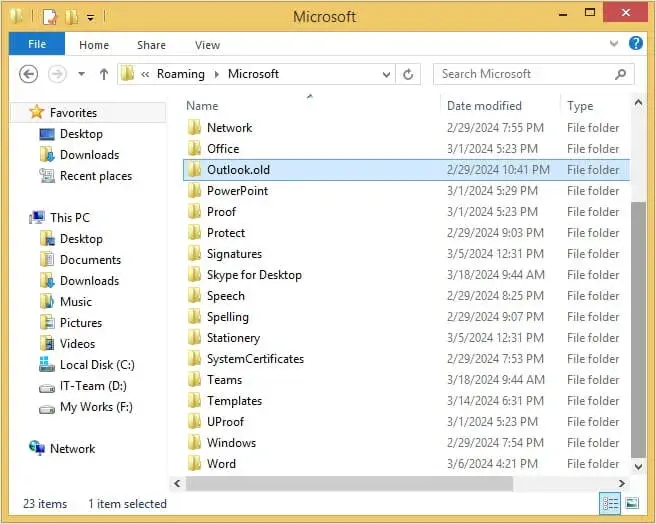Click New folder icon in title bar
Image resolution: width=656 pixels, height=524 pixels.
71,17
